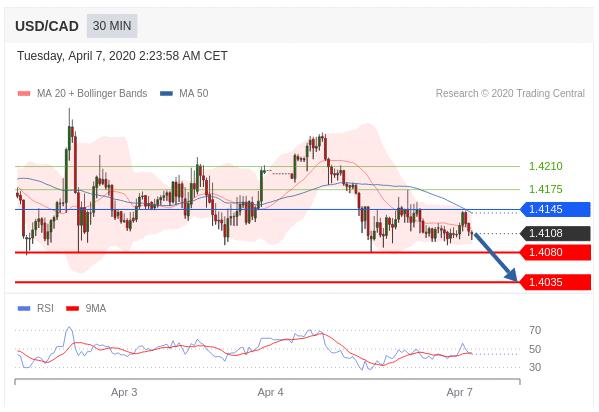
Task: Click the Research 2020 Trading Central credit
Action: 510,94
